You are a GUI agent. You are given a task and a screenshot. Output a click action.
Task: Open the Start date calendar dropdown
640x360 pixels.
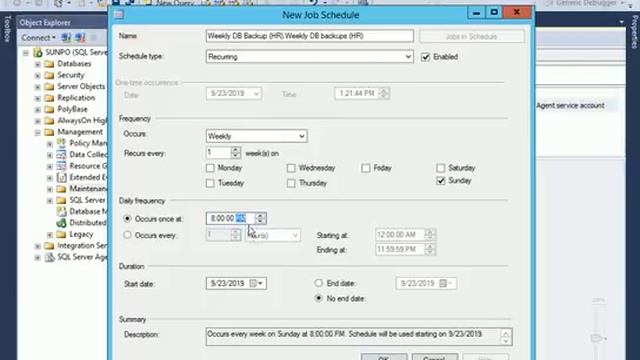pyautogui.click(x=257, y=283)
